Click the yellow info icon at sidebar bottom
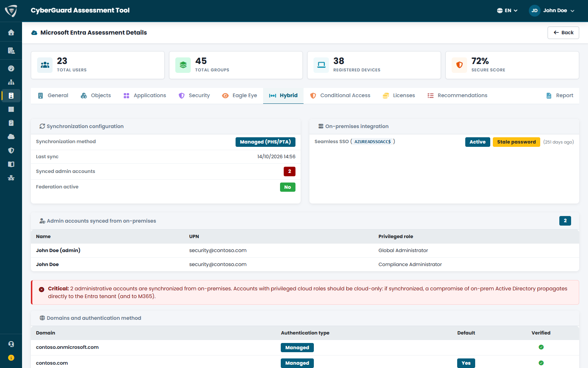The width and height of the screenshot is (588, 368). tap(11, 358)
